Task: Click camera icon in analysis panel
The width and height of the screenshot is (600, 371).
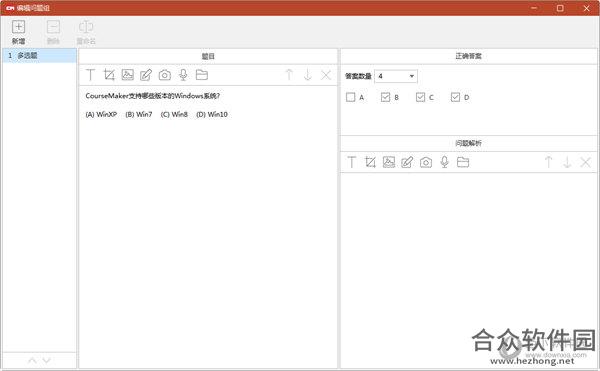Action: pyautogui.click(x=426, y=162)
